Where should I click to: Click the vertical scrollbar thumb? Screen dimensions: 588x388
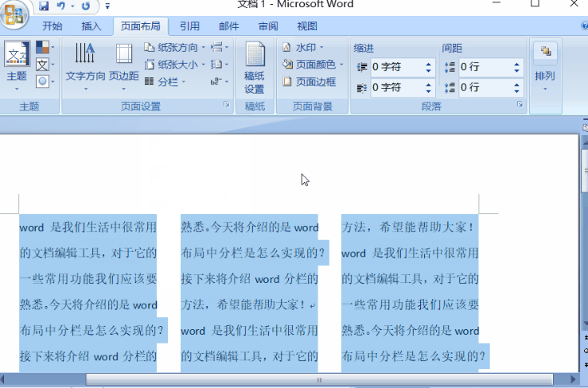(585, 171)
